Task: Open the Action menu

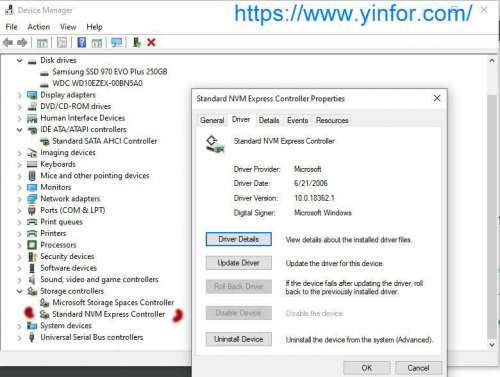Action: pyautogui.click(x=39, y=27)
